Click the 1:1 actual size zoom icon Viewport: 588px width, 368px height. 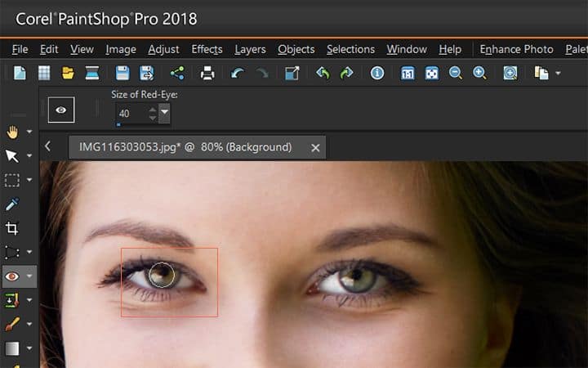pyautogui.click(x=408, y=73)
